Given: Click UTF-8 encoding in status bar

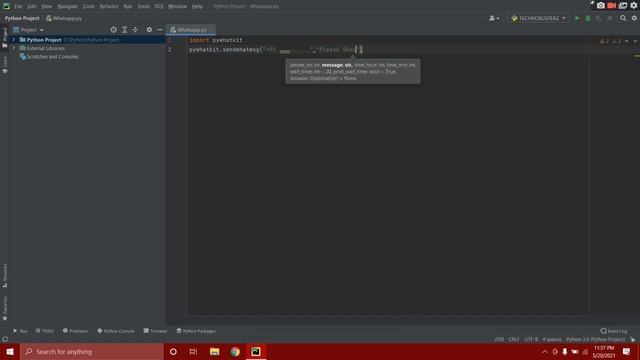Looking at the screenshot, I should tap(531, 339).
